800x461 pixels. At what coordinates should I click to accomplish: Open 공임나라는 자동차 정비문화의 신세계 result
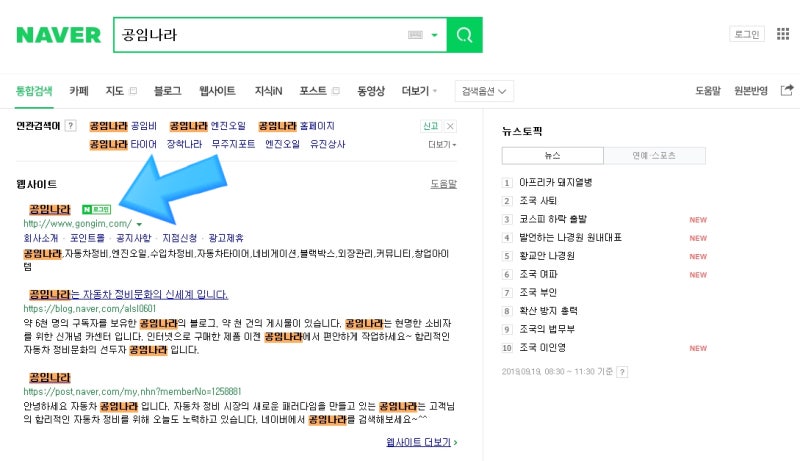point(129,294)
